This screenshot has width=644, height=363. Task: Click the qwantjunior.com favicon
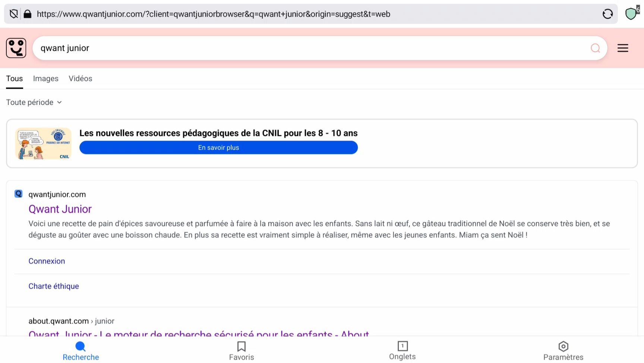point(18,194)
